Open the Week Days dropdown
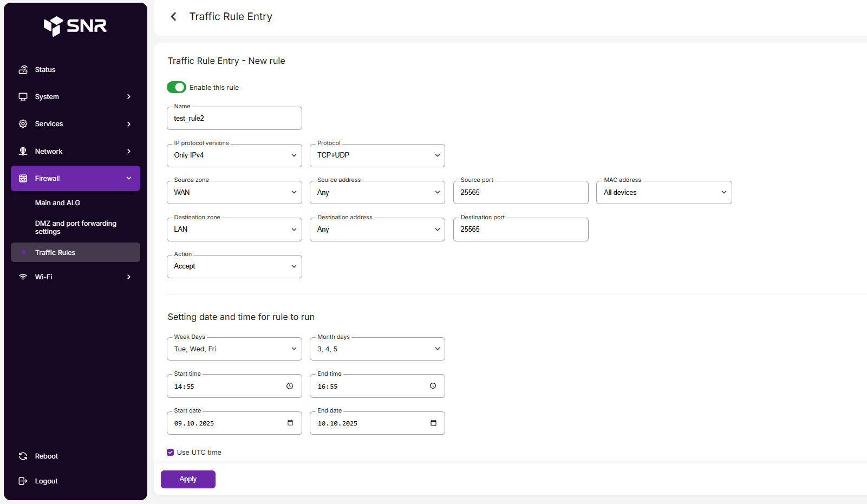Image resolution: width=867 pixels, height=504 pixels. point(234,349)
